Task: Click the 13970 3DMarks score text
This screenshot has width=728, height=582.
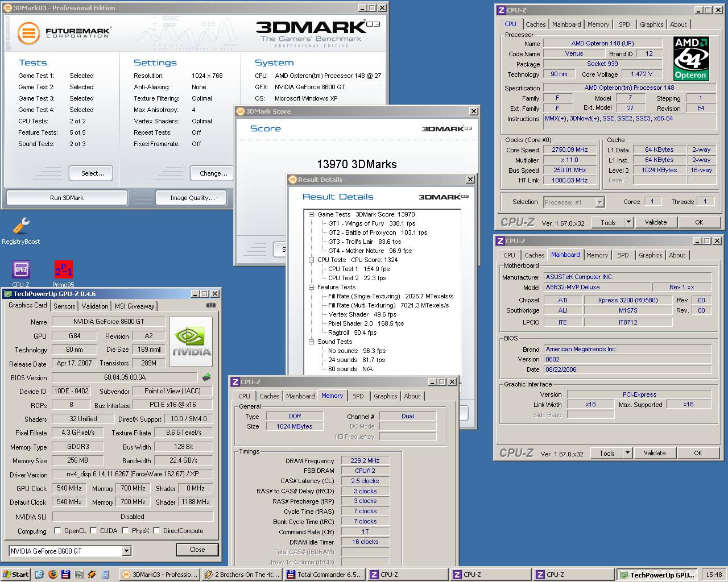Action: click(357, 164)
